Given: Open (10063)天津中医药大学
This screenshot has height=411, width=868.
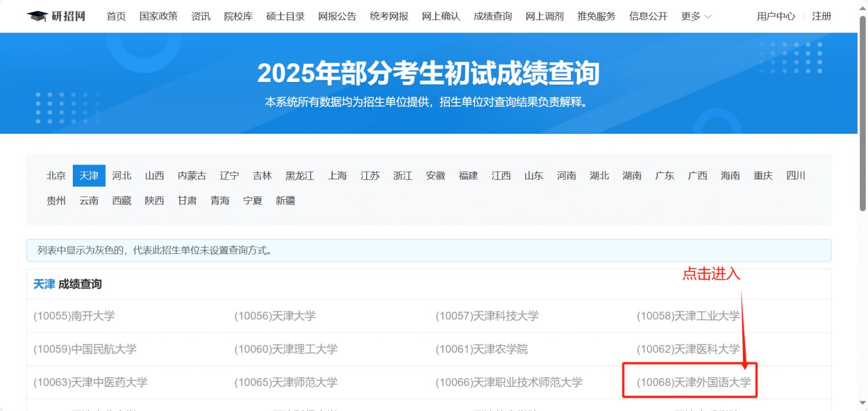Looking at the screenshot, I should click(90, 382).
